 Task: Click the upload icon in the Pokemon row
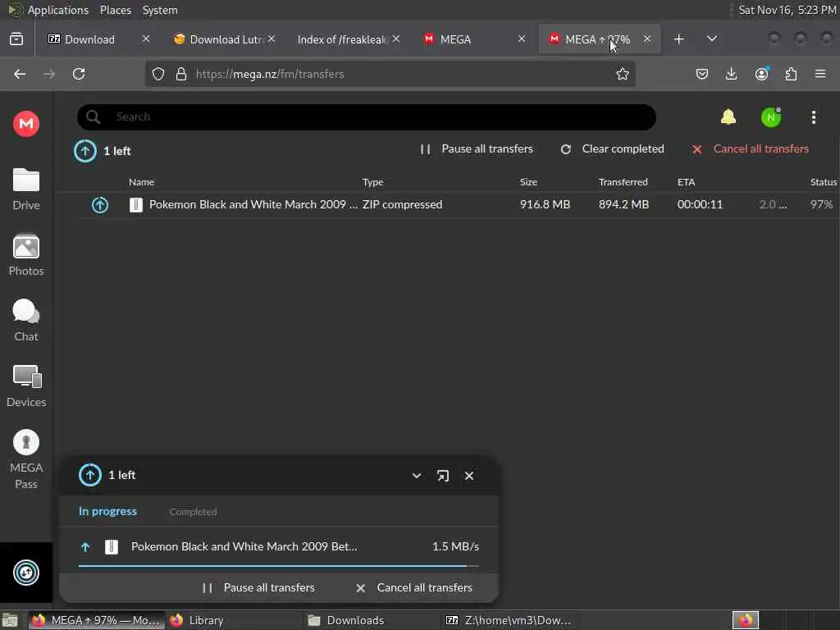click(x=99, y=204)
